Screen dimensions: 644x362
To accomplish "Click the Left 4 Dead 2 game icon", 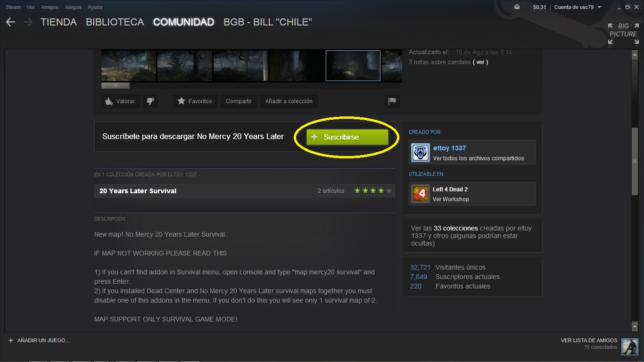I will tap(420, 194).
